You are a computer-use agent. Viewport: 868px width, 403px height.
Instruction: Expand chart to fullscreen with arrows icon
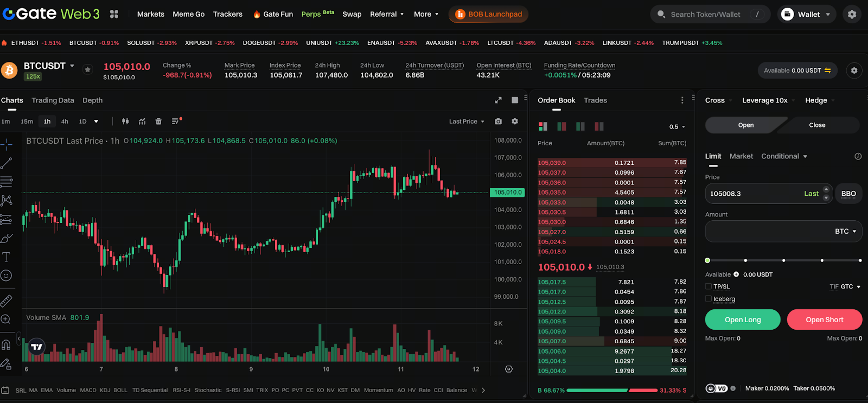pyautogui.click(x=498, y=100)
